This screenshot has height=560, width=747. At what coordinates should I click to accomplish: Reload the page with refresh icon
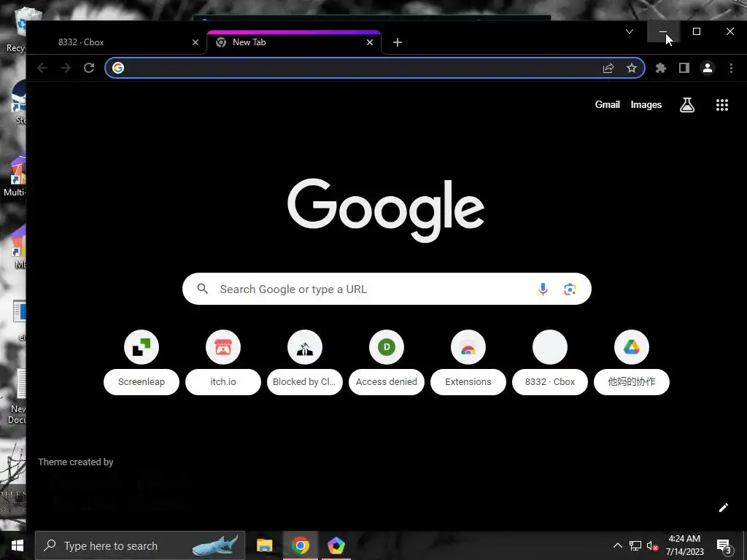click(x=89, y=68)
